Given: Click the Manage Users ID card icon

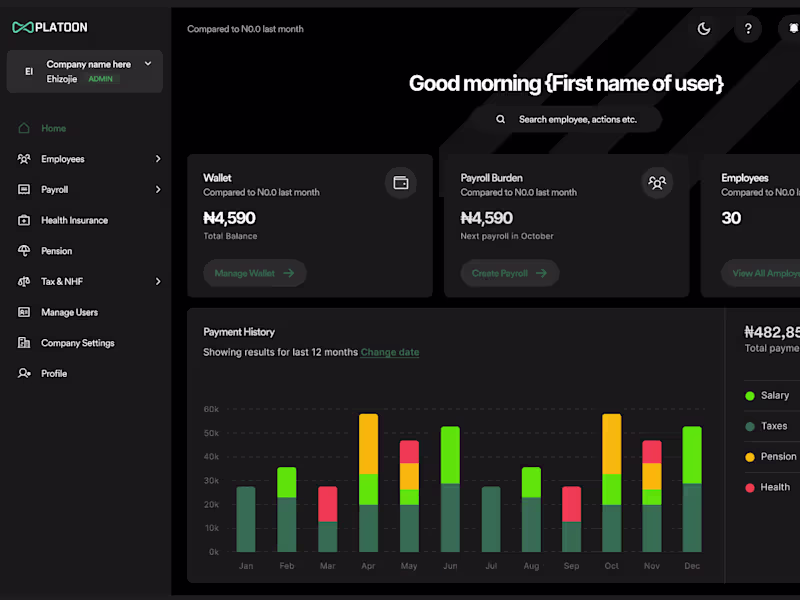Looking at the screenshot, I should tap(24, 312).
